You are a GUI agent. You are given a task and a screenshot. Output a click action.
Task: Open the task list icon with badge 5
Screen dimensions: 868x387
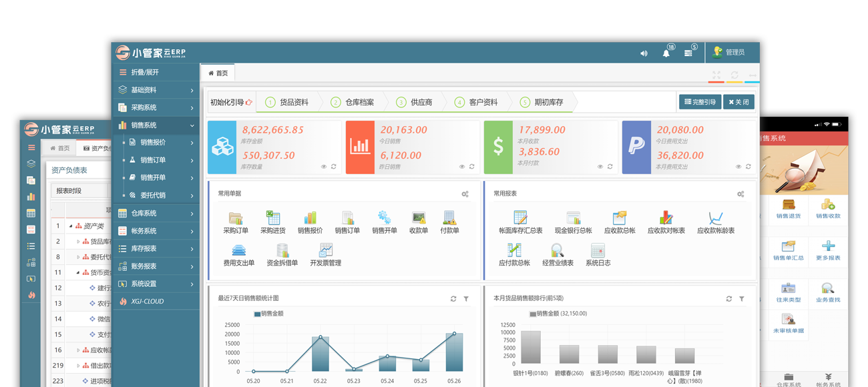pos(688,53)
